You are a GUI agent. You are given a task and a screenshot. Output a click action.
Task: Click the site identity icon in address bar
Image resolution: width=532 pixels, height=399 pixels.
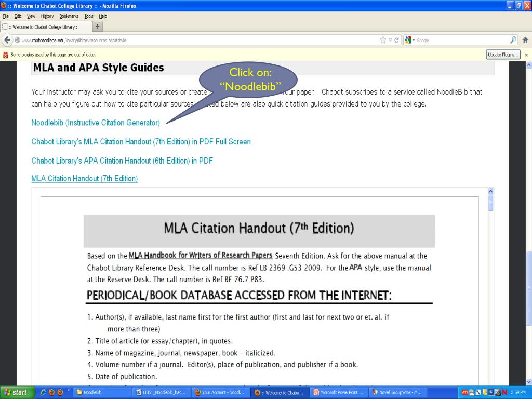click(x=17, y=40)
